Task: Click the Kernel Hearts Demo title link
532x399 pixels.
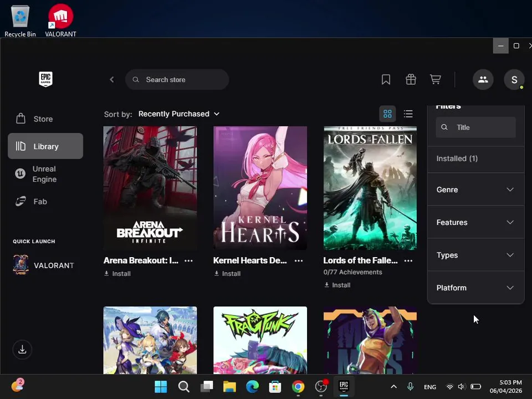Action: (250, 260)
